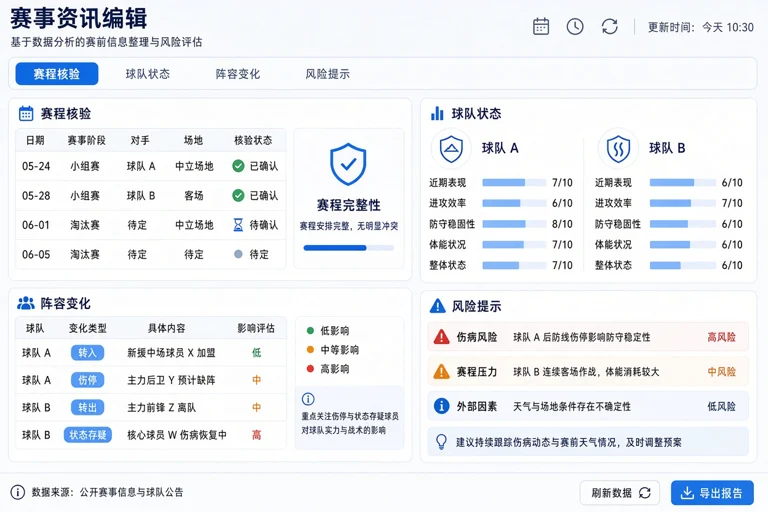
Task: Click the 中风险 label
Action: pyautogui.click(x=721, y=372)
